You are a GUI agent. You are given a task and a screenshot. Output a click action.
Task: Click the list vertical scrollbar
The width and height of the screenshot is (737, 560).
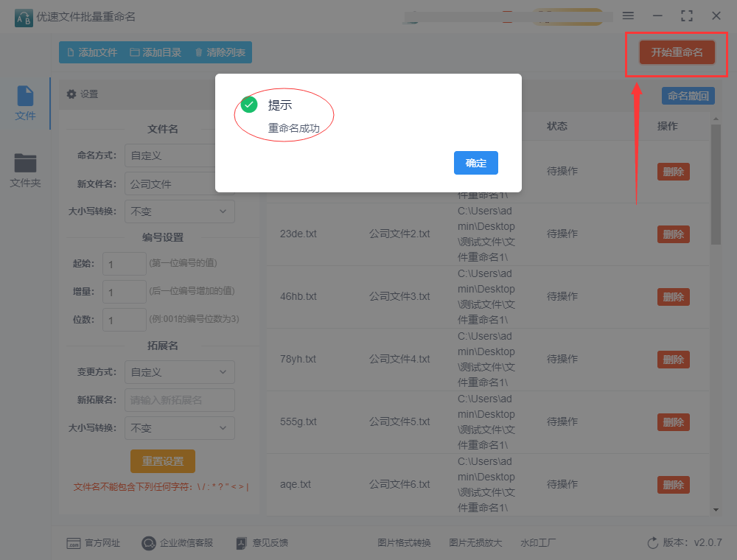716,184
